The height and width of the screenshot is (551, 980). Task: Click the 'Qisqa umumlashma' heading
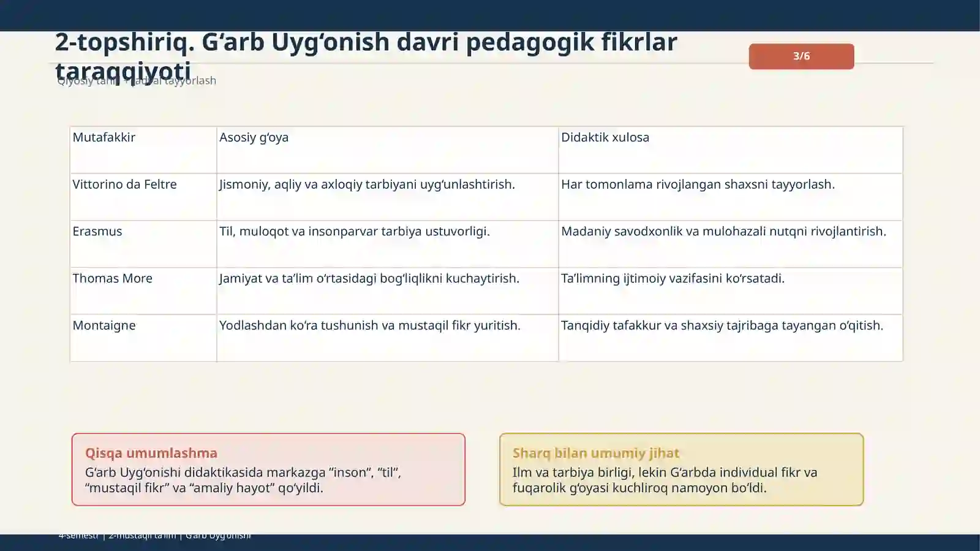[151, 453]
